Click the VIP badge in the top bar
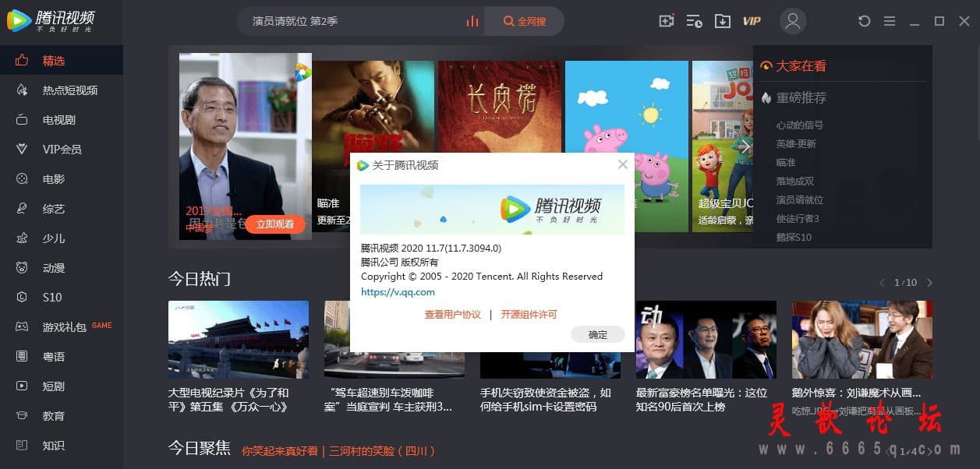 752,21
